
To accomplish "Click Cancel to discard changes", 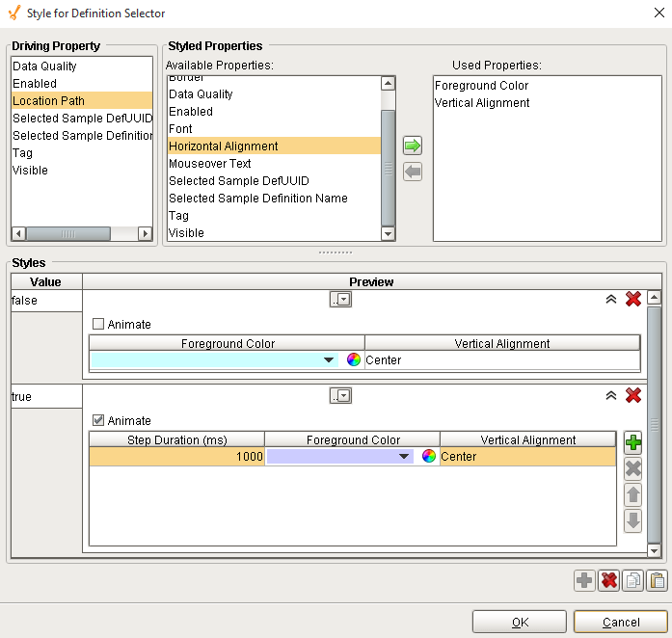I will (x=621, y=622).
